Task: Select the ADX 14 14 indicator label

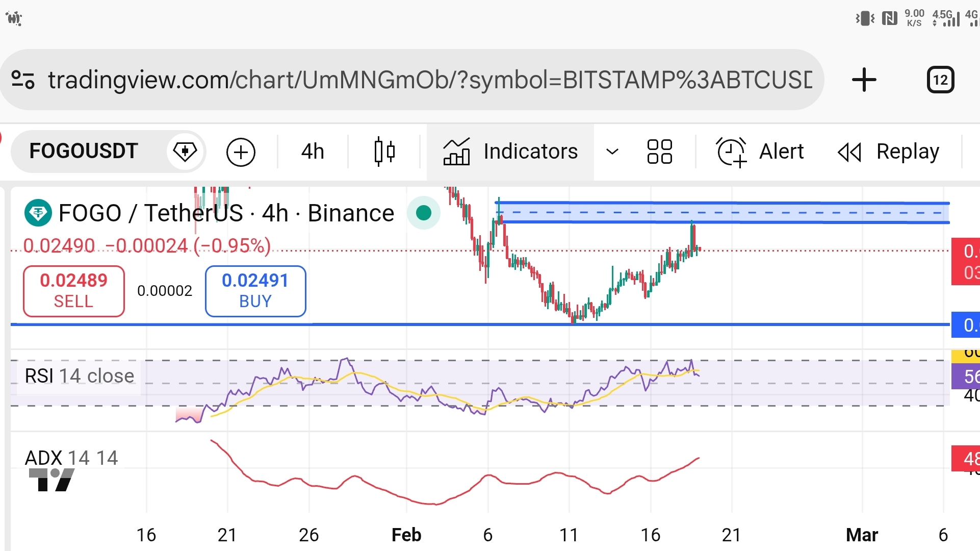Action: coord(71,458)
